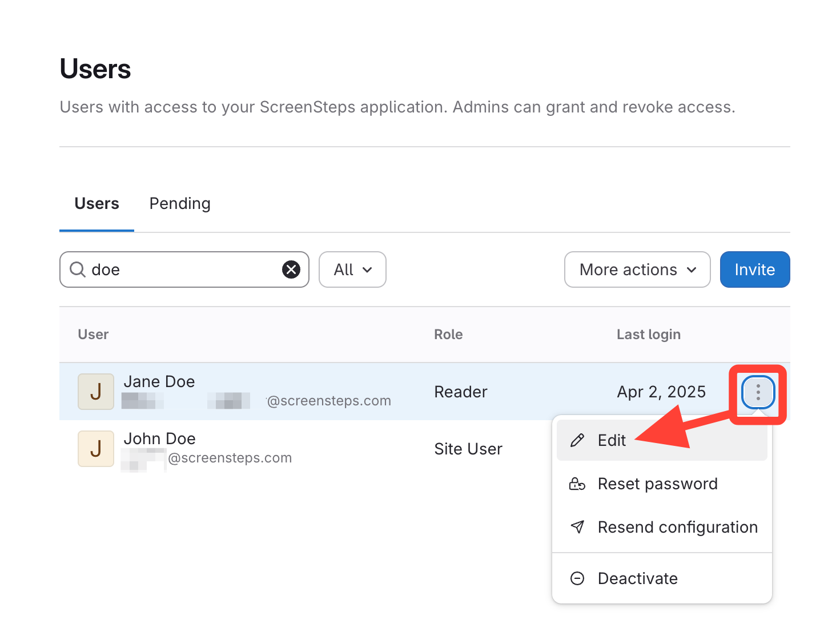Click the John Doe user name

[x=159, y=438]
